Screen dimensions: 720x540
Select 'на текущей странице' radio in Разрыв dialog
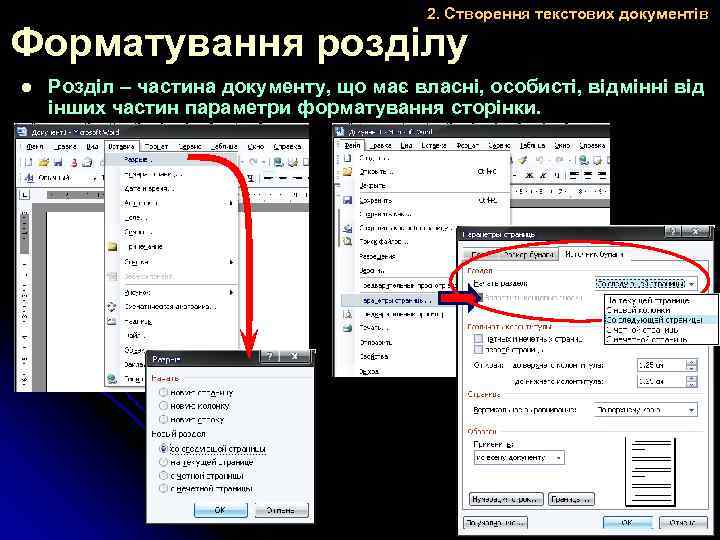163,462
